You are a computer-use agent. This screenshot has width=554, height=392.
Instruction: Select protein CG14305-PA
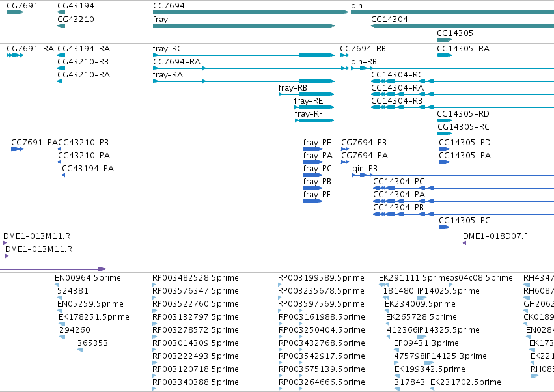tap(465, 156)
